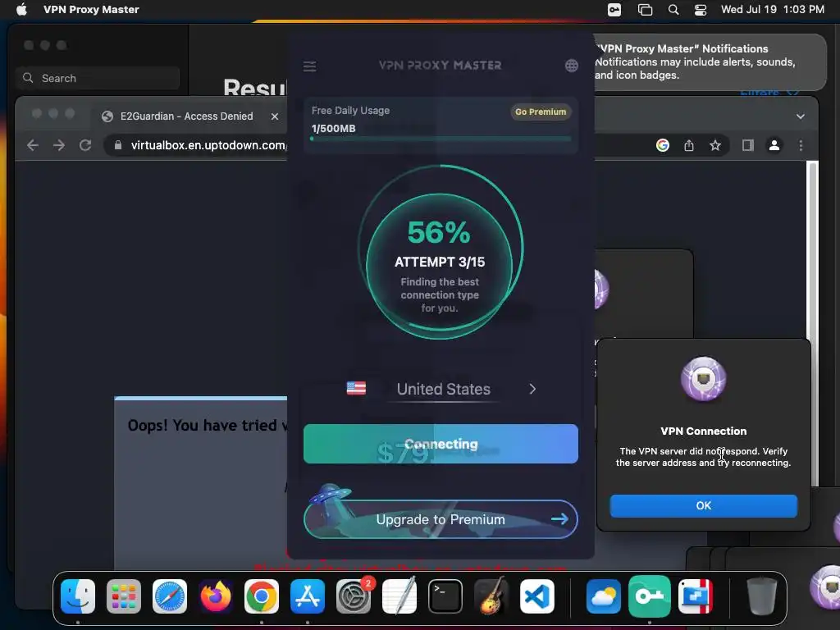This screenshot has height=630, width=840.
Task: Select the E2Guardian - Access Denied tab
Action: [186, 116]
